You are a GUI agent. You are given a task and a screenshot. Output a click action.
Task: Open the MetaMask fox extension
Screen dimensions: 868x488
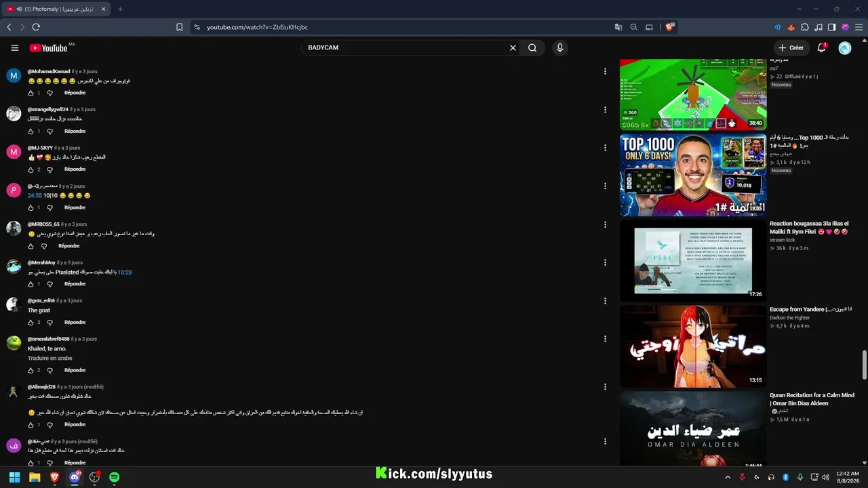791,27
